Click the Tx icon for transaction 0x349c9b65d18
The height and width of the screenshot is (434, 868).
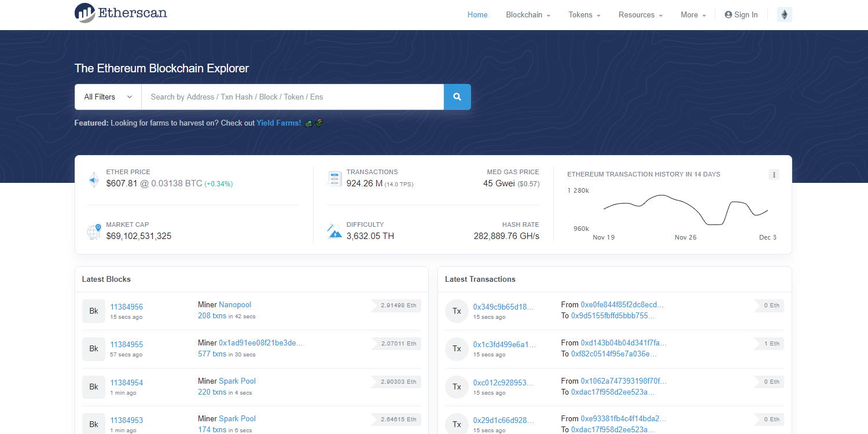click(457, 311)
